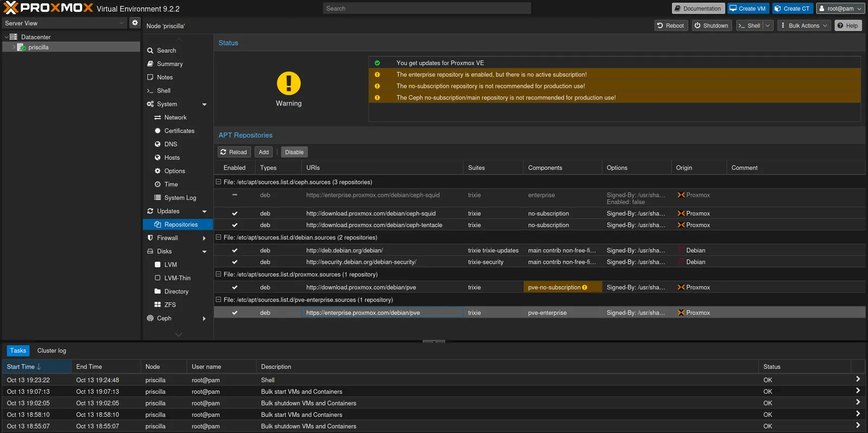Screen dimensions: 868x433
Task: Click warning icon for enterprise repository message
Action: (377, 74)
